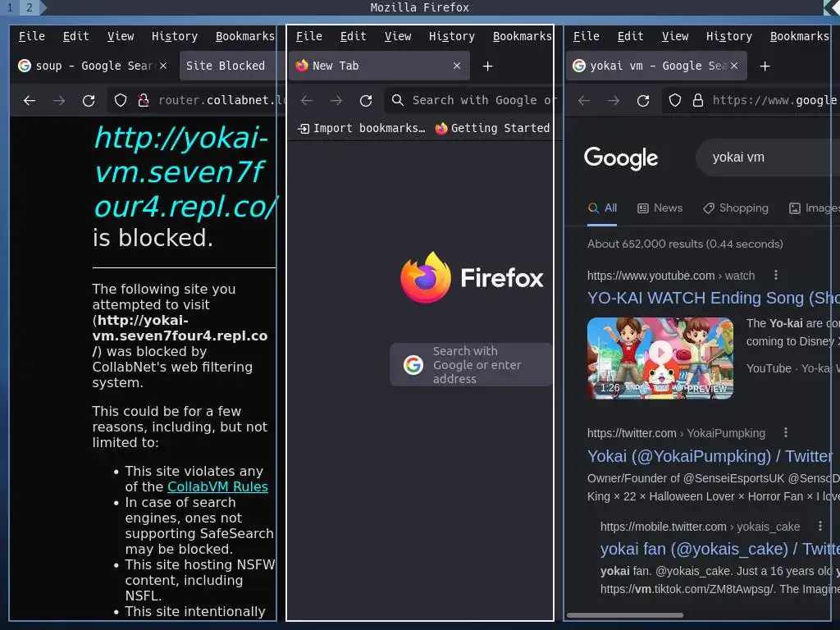Switch to workspace 2

pos(30,7)
